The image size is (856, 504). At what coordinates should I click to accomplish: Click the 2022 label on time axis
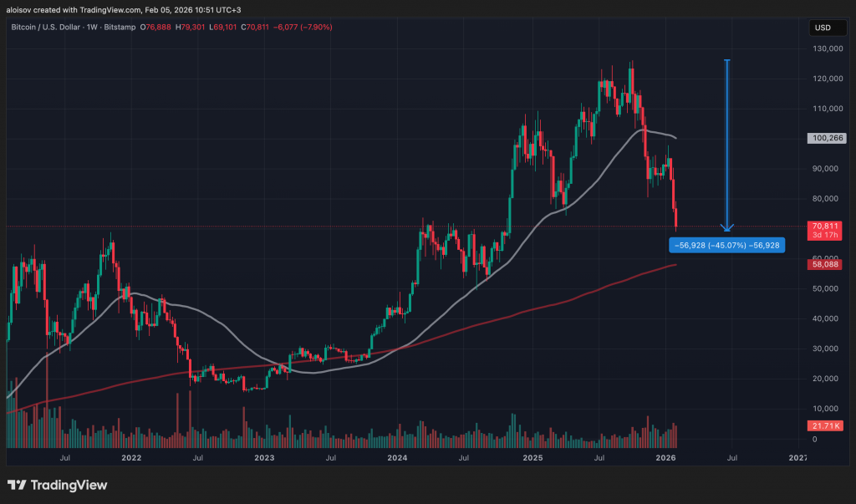pyautogui.click(x=130, y=458)
